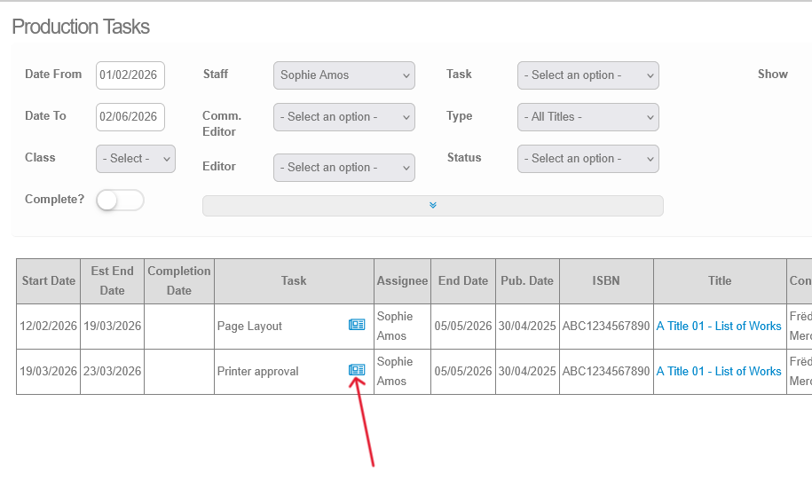
Task: Open the Editor dropdown
Action: coord(343,168)
